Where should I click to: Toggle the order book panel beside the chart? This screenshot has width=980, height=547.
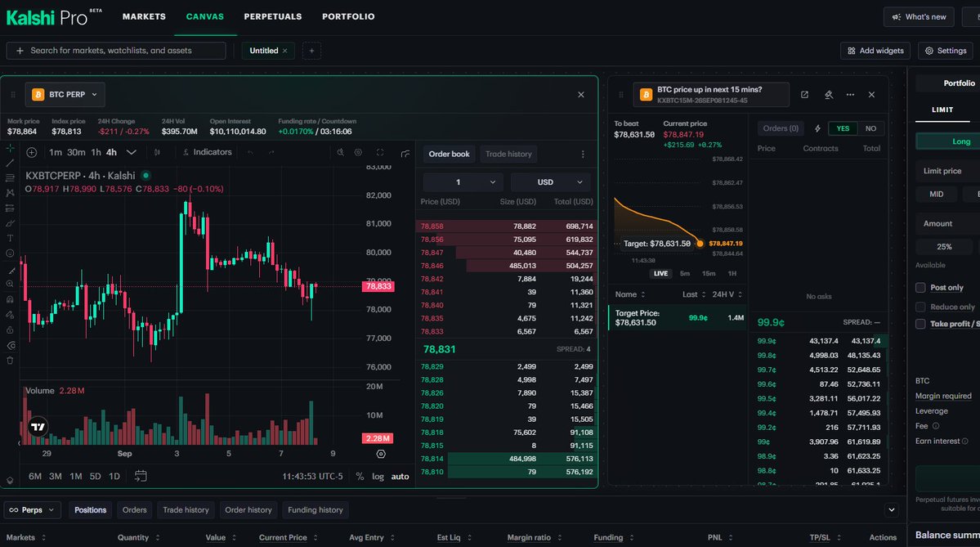pyautogui.click(x=405, y=153)
